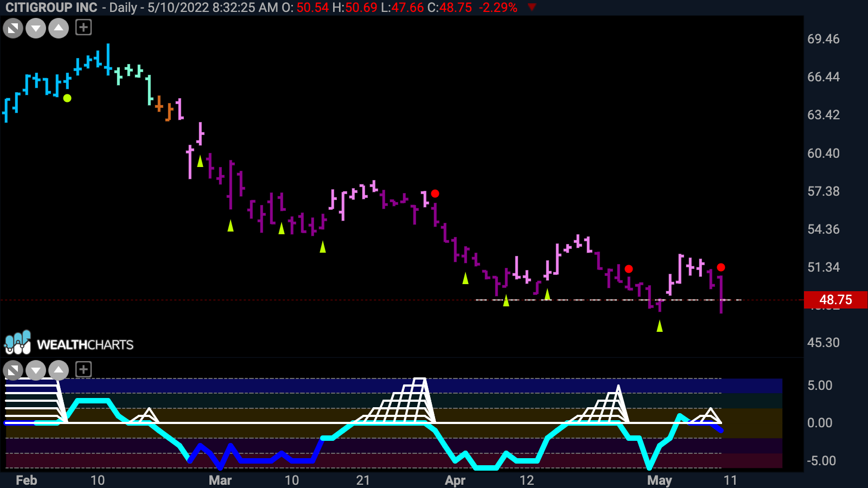
Task: Click the plus icon on the oscillator panel
Action: pos(84,370)
